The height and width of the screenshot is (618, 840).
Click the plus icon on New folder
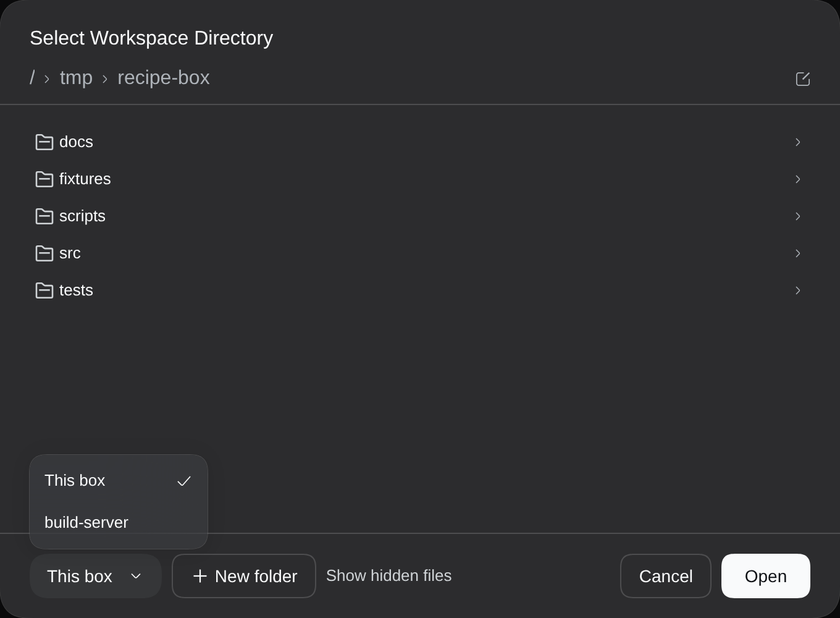pyautogui.click(x=199, y=576)
